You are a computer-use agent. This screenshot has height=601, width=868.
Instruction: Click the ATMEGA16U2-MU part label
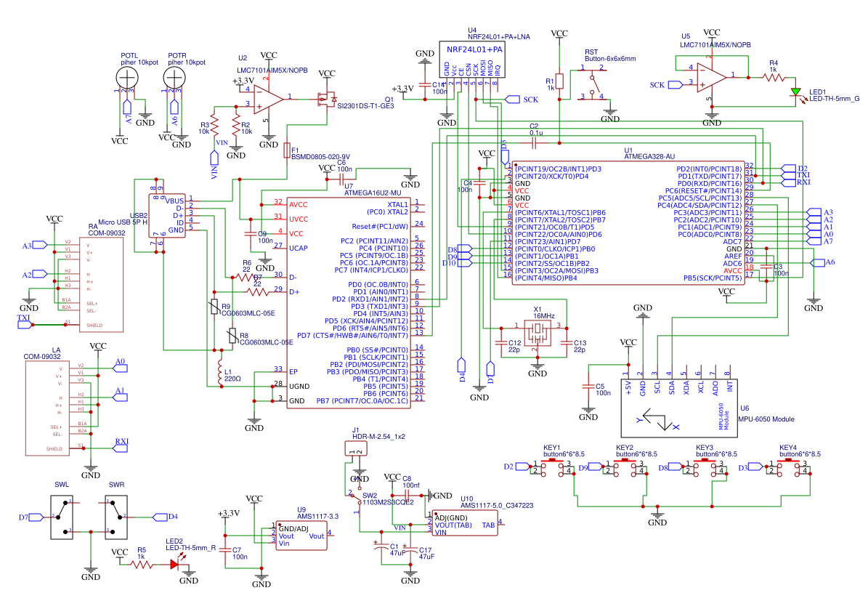click(373, 193)
